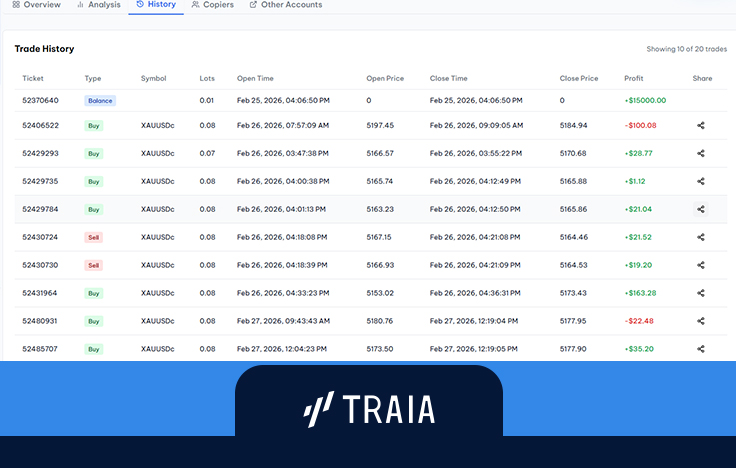The width and height of the screenshot is (736, 468).
Task: Click the TRAIA logo banner
Action: 368,408
